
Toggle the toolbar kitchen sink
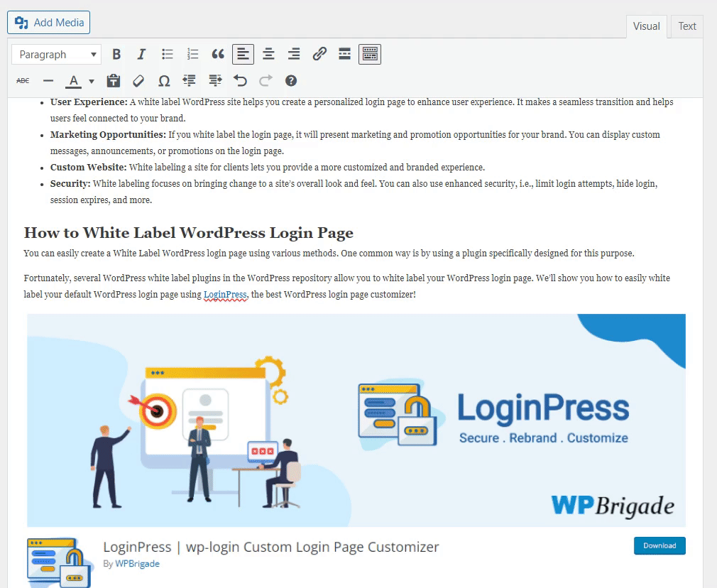click(370, 55)
